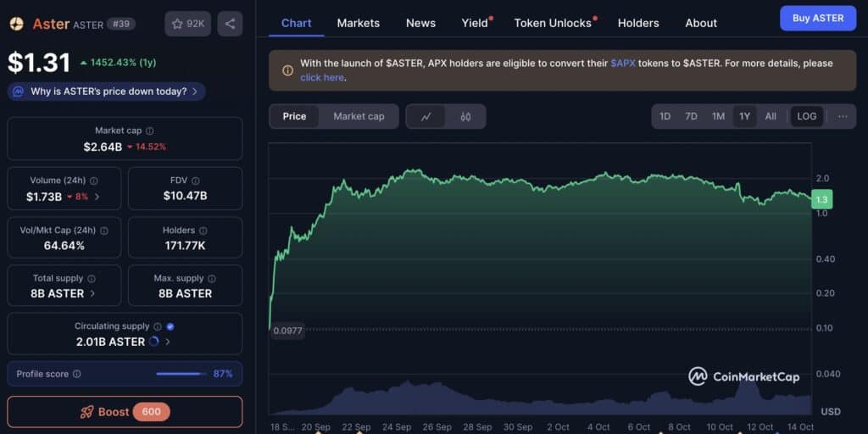Open the Markets tab
The image size is (868, 434).
(x=359, y=23)
